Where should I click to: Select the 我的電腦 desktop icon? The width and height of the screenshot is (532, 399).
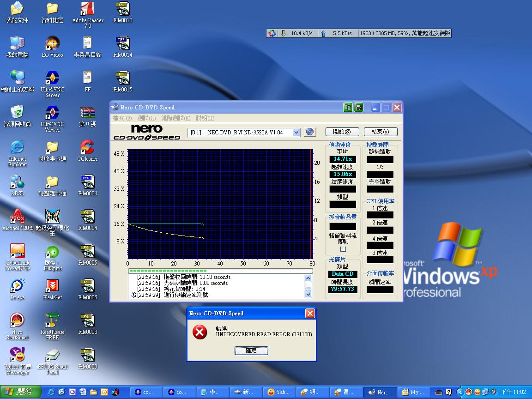point(17,47)
